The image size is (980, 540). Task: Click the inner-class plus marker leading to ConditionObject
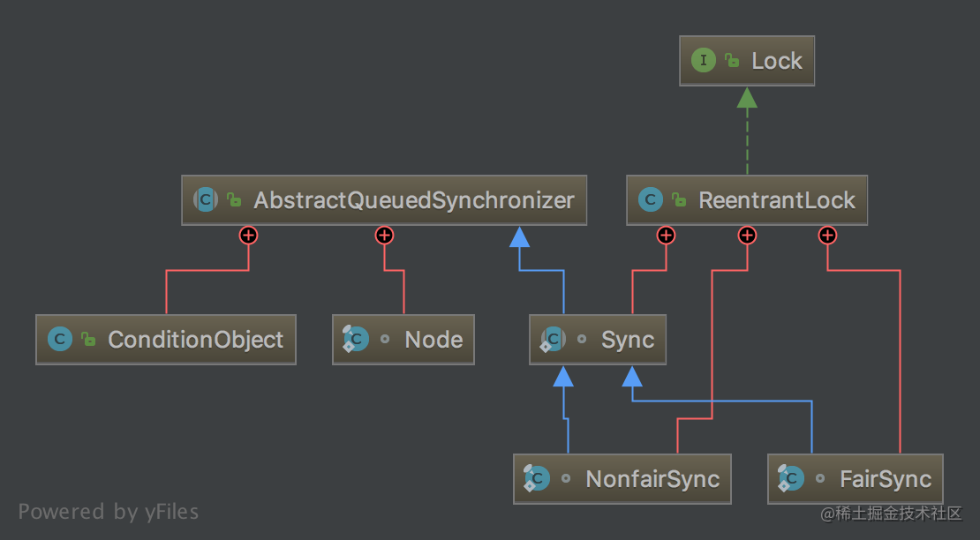(x=249, y=236)
